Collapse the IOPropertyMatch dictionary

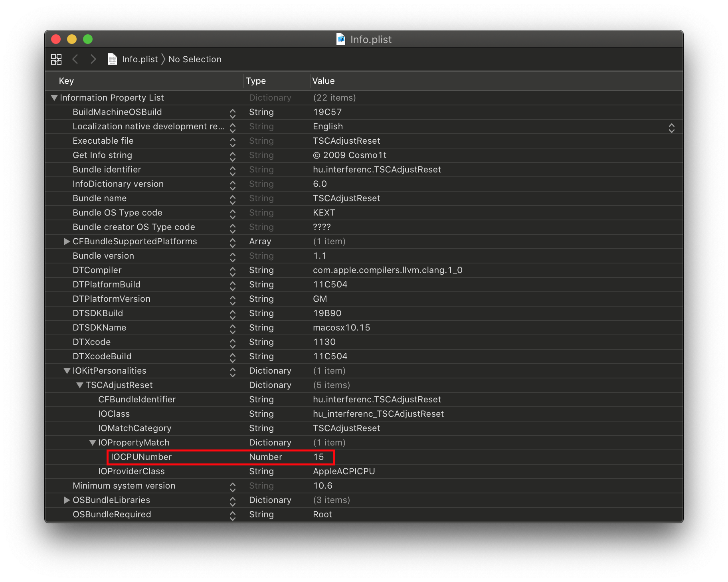pyautogui.click(x=93, y=443)
